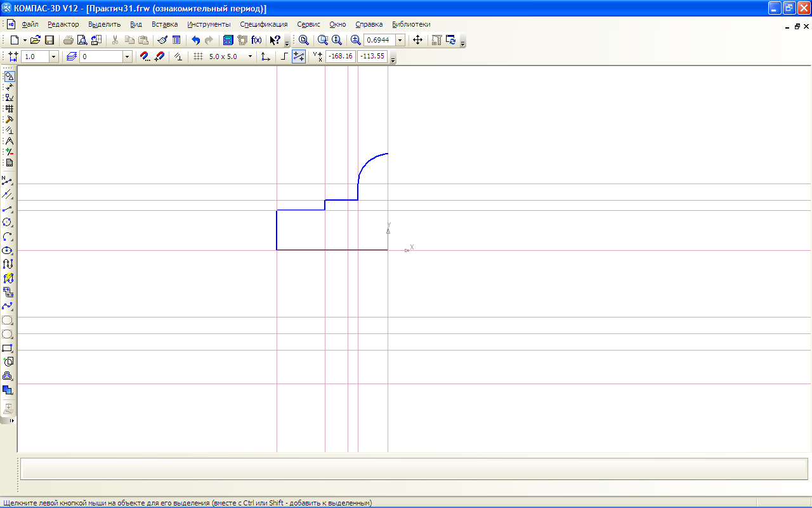Expand the current scale 1.0 dropdown
The width and height of the screenshot is (812, 508).
53,57
